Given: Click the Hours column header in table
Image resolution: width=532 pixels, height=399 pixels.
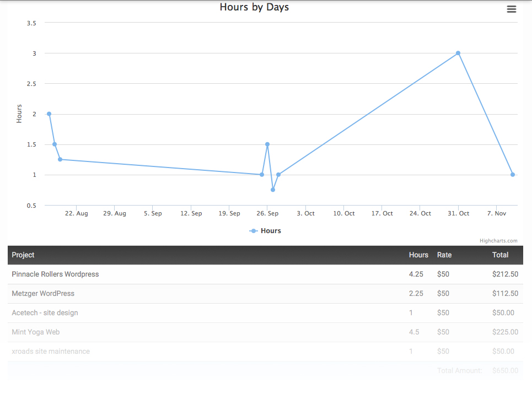Looking at the screenshot, I should pyautogui.click(x=418, y=255).
